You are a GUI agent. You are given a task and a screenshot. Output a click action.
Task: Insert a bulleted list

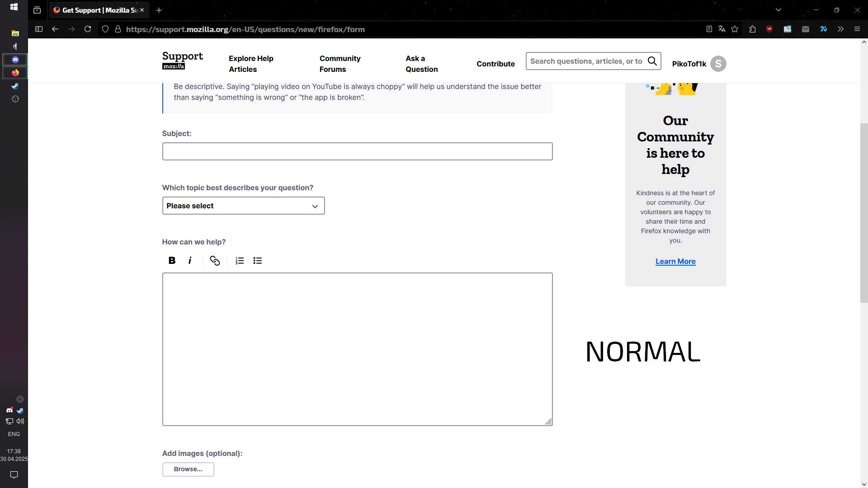click(258, 261)
